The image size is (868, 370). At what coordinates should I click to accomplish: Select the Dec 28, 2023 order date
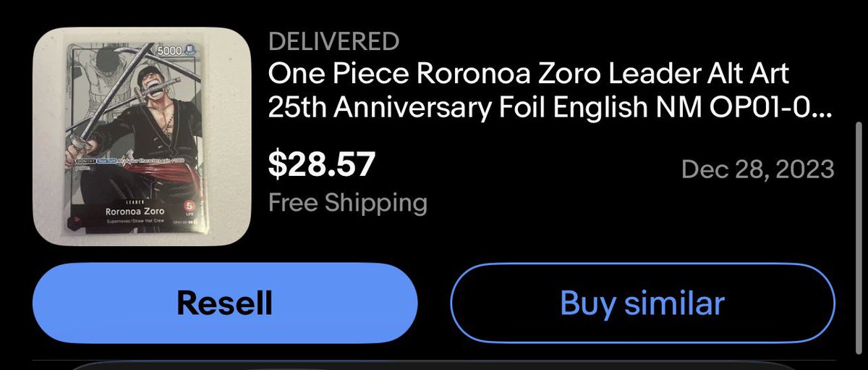click(x=758, y=170)
